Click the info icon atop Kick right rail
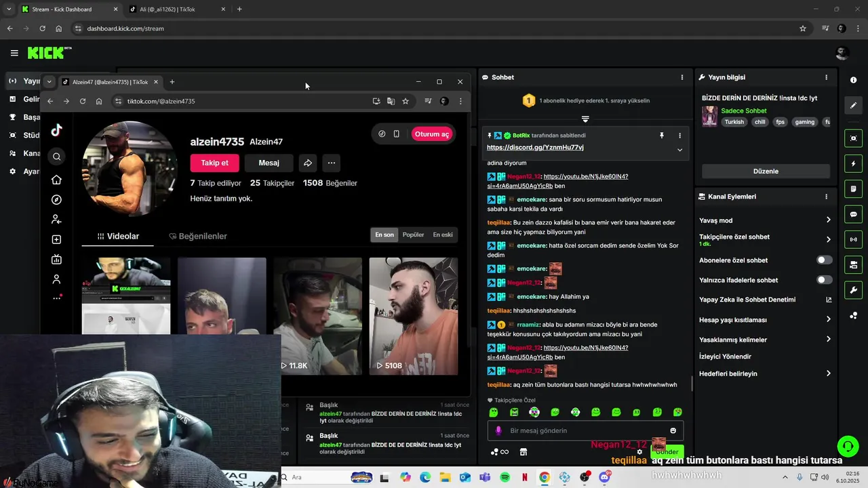 [853, 80]
